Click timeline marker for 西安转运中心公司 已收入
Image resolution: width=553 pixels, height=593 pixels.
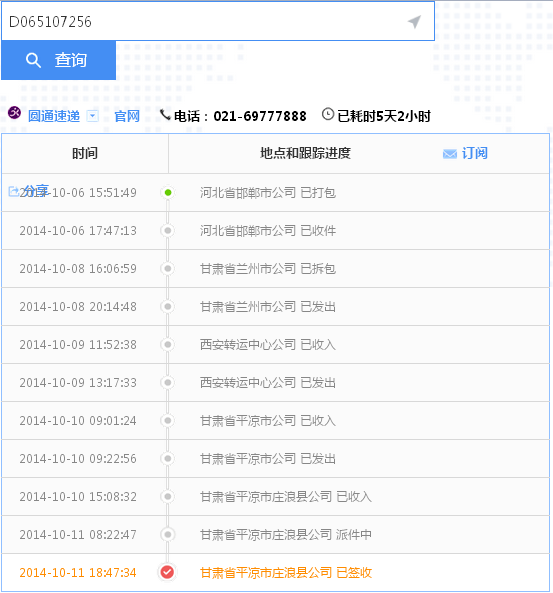tap(168, 345)
